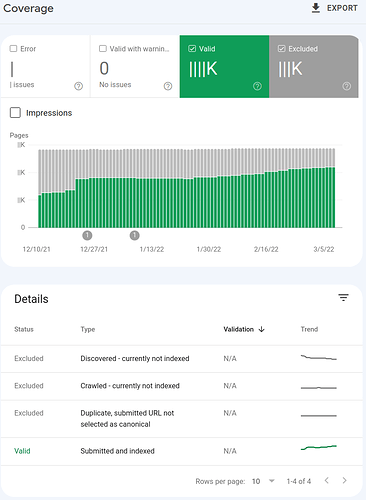Open help icon in Valid with warnings card

click(x=168, y=86)
